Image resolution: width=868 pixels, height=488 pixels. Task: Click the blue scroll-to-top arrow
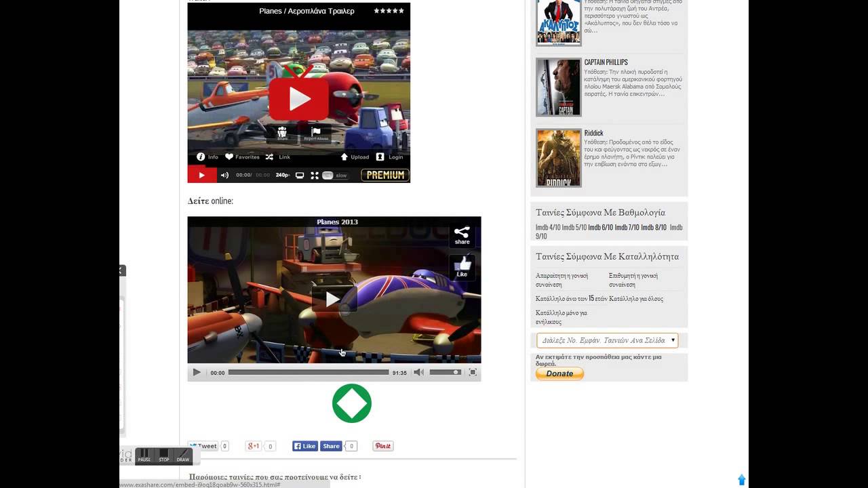[741, 480]
